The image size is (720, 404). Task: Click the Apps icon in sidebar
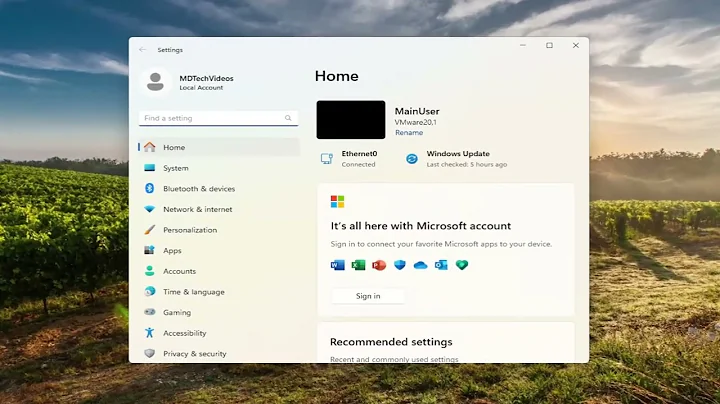[150, 250]
